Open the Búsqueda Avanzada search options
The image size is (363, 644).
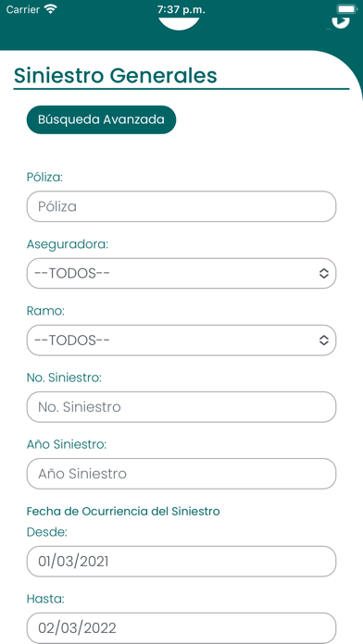[101, 119]
